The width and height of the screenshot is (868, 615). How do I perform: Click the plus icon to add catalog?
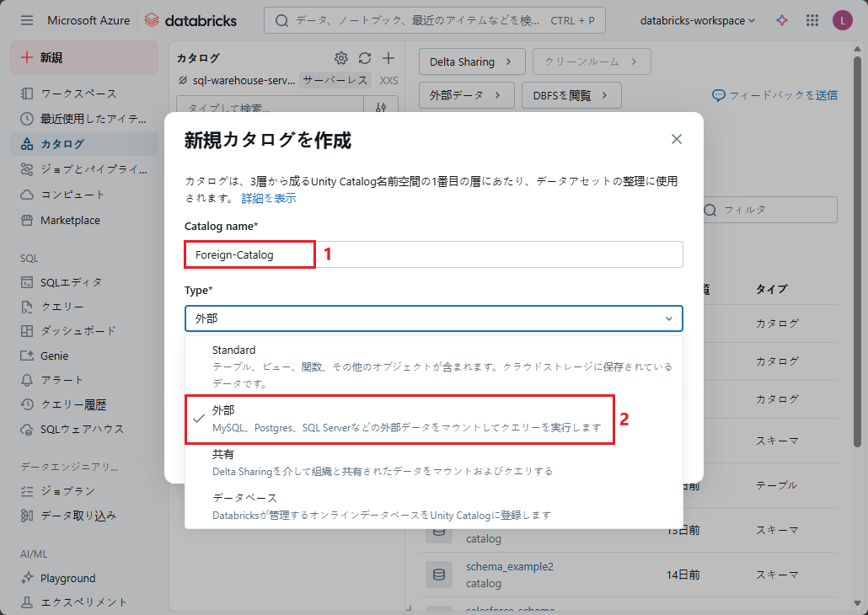pos(388,58)
